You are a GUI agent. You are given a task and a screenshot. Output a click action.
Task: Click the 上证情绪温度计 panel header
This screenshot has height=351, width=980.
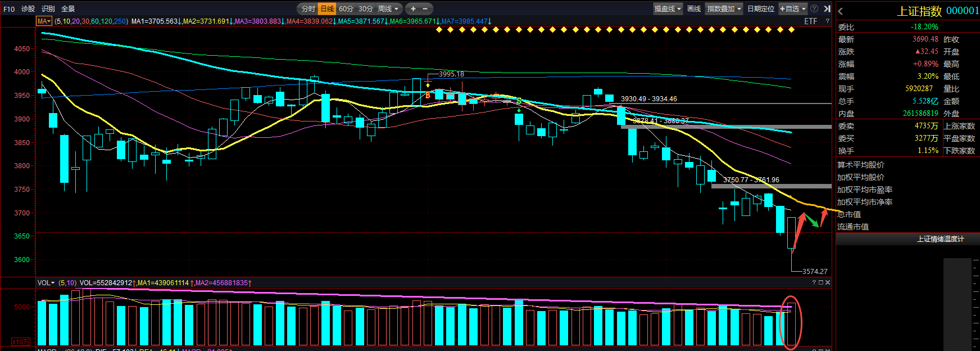(x=941, y=239)
